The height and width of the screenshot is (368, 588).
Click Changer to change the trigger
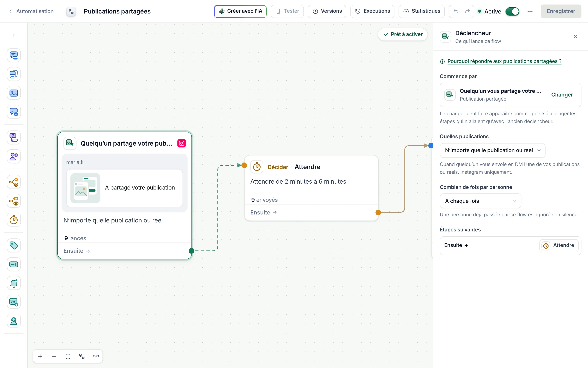coord(562,95)
